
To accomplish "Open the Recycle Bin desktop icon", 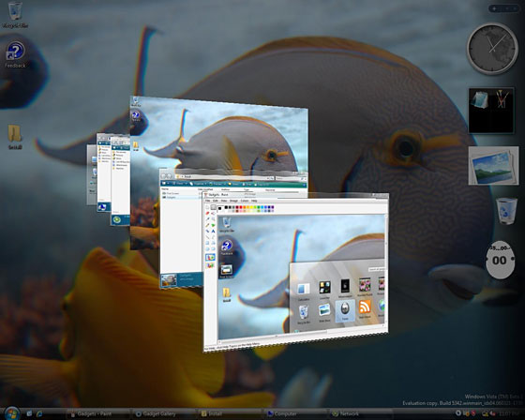I will (x=15, y=15).
